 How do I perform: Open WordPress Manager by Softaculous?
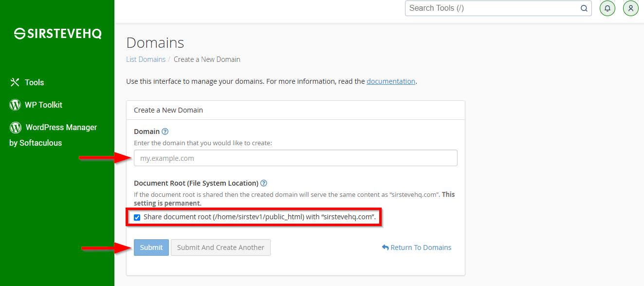click(x=54, y=135)
